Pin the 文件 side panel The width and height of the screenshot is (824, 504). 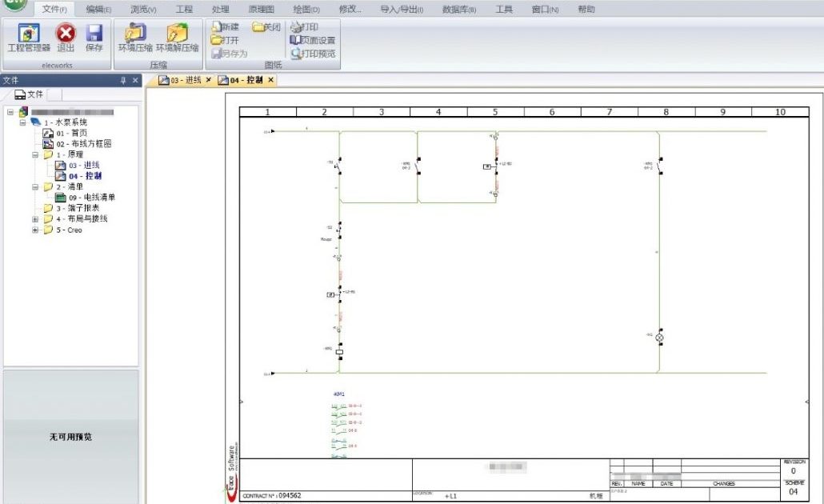pyautogui.click(x=123, y=81)
